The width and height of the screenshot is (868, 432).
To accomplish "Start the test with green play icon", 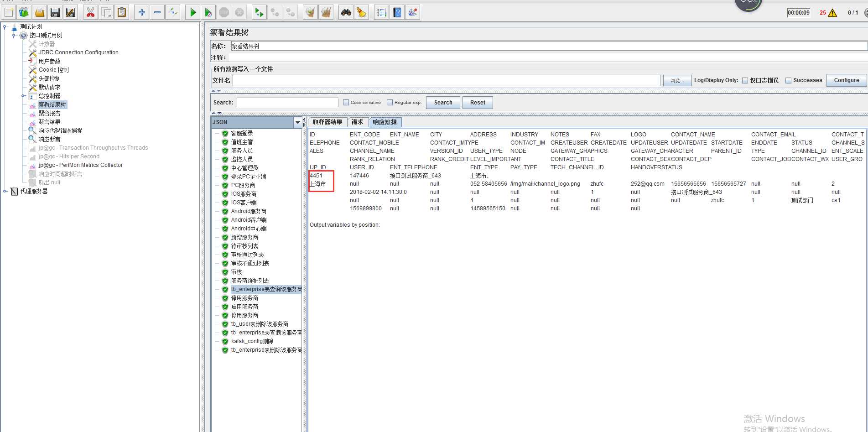I will (193, 12).
